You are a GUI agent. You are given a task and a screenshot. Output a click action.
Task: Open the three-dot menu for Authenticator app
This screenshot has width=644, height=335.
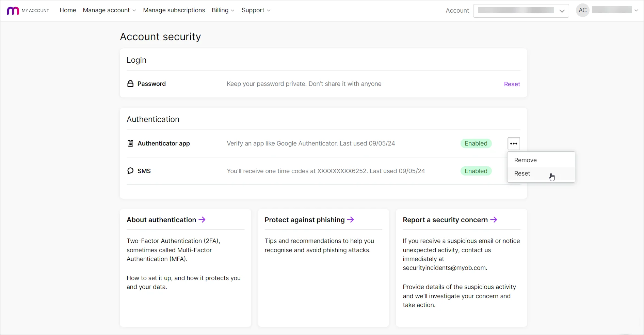(x=514, y=143)
